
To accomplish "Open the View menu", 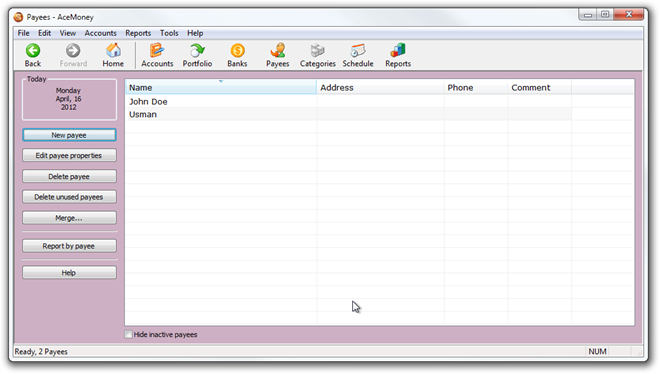I will tap(68, 33).
